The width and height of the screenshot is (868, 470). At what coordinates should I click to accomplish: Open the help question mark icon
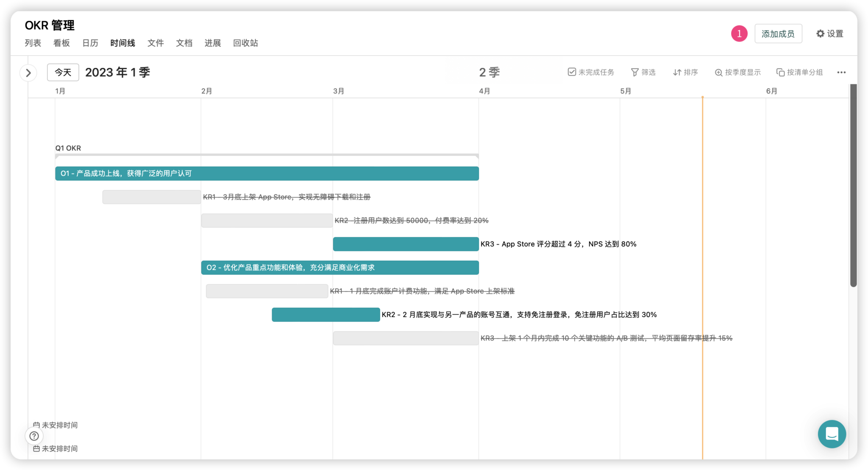[x=34, y=436]
